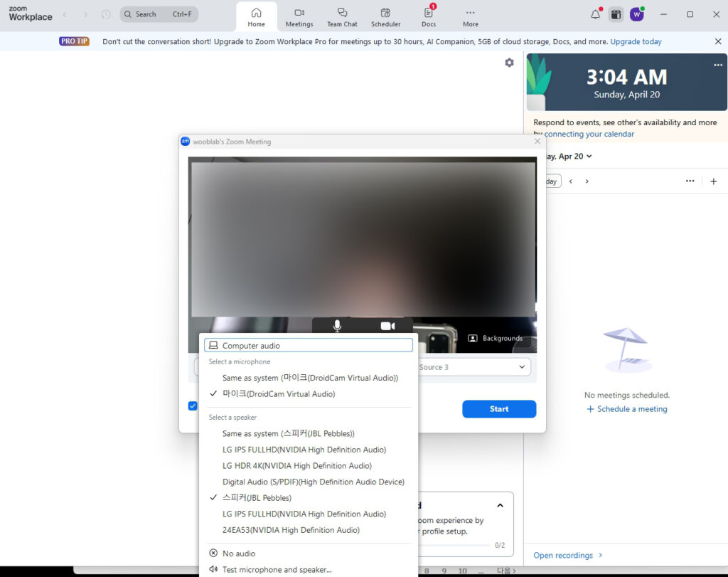Viewport: 728px width, 577px height.
Task: Go to next day in calendar
Action: coord(587,181)
